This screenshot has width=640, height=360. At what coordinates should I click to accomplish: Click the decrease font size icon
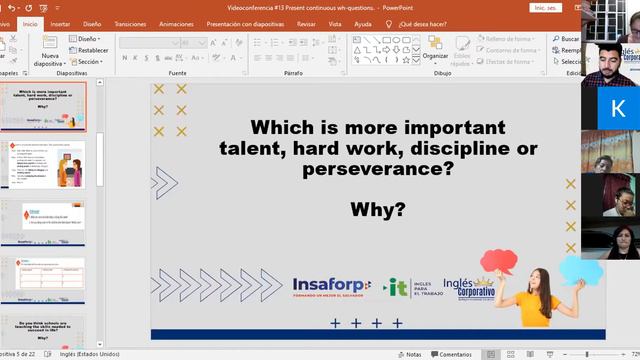pyautogui.click(x=224, y=43)
